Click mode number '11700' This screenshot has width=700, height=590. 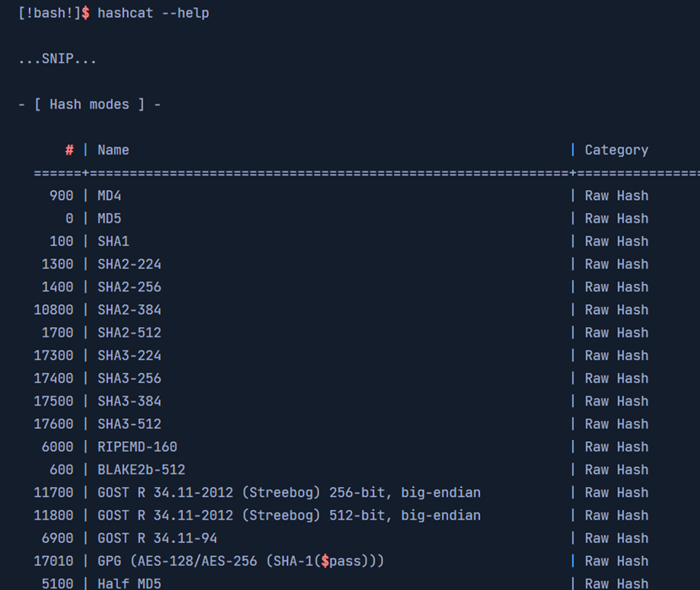point(53,492)
